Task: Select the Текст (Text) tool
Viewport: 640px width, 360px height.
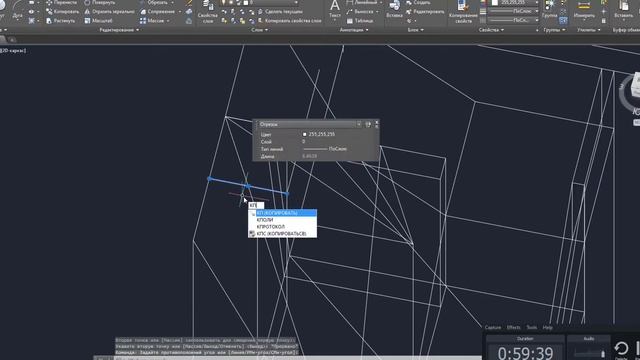Action: point(335,10)
